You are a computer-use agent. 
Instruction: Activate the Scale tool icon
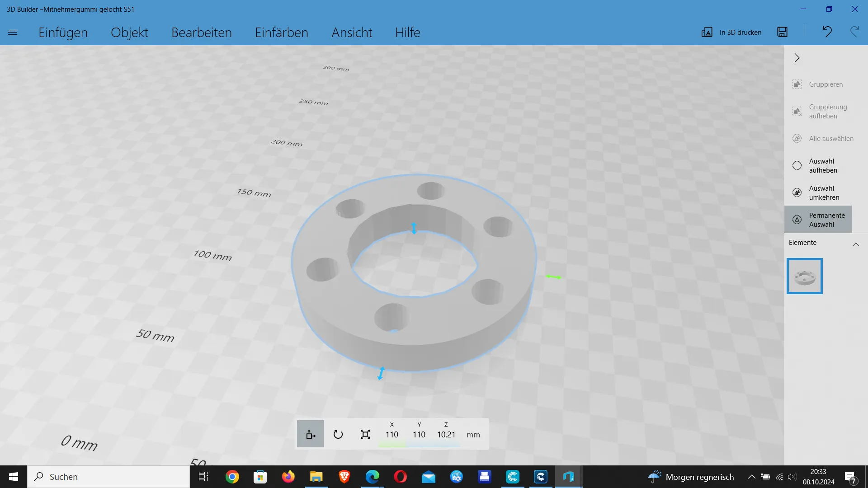[x=365, y=434]
